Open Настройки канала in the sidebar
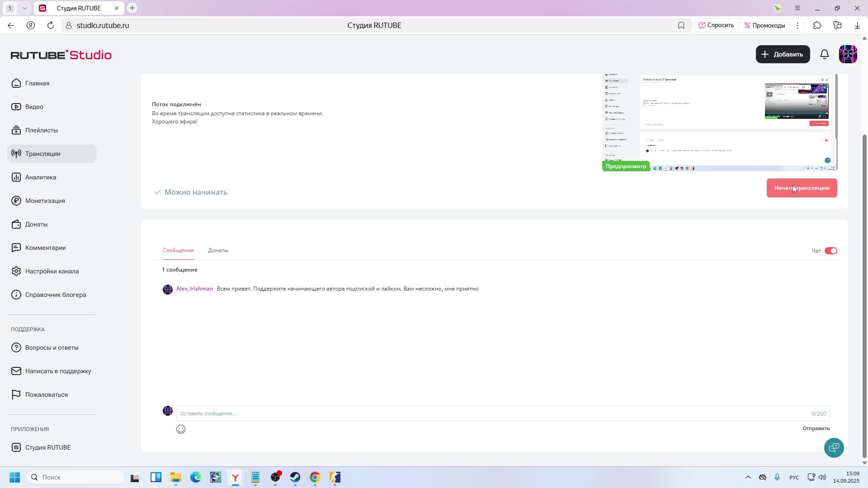Image resolution: width=868 pixels, height=488 pixels. pyautogui.click(x=52, y=271)
